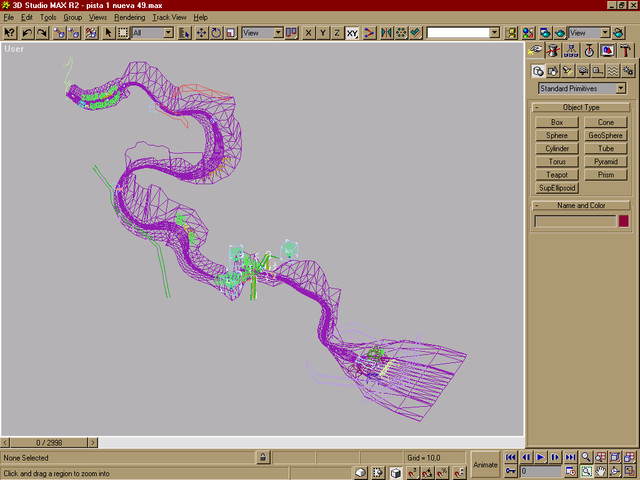Screen dimensions: 640x480
Task: Open the Track View menu
Action: tap(169, 17)
